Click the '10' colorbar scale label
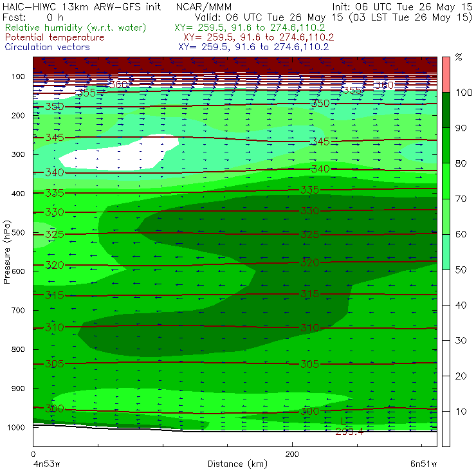Viewport: 476px width, 476px height. [461, 411]
